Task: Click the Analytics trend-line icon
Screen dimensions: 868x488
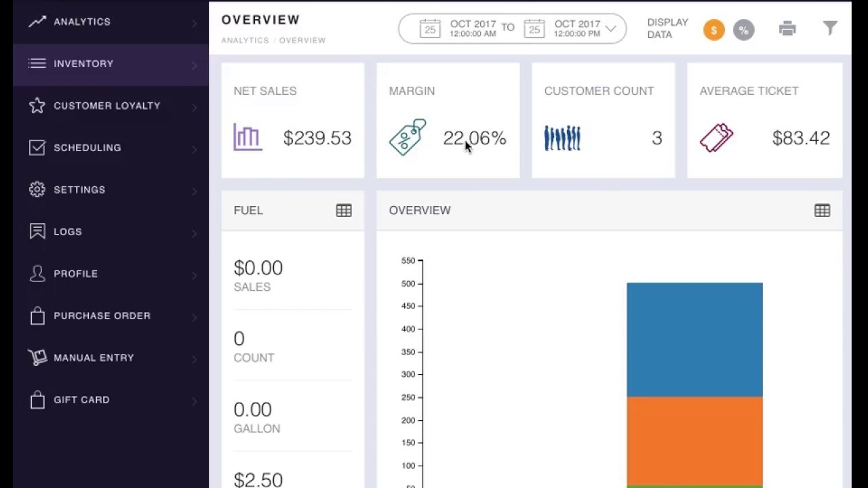Action: (37, 22)
